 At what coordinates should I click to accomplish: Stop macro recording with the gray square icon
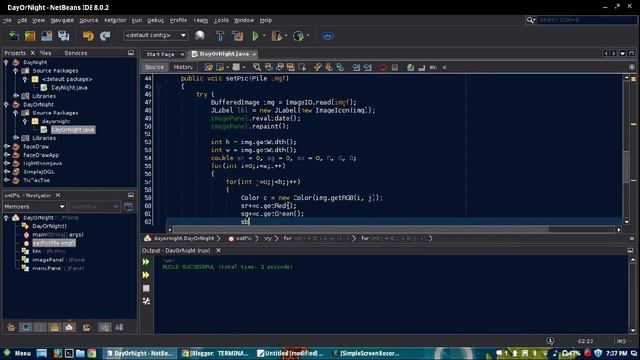click(x=395, y=67)
